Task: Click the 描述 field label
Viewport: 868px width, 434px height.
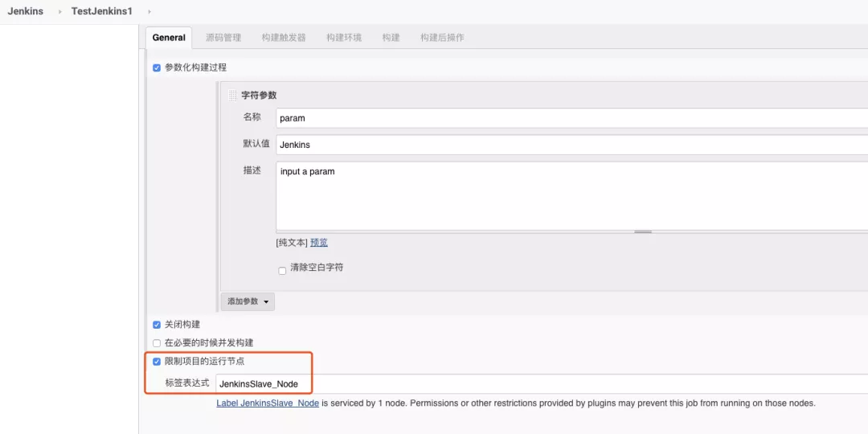Action: pos(252,170)
